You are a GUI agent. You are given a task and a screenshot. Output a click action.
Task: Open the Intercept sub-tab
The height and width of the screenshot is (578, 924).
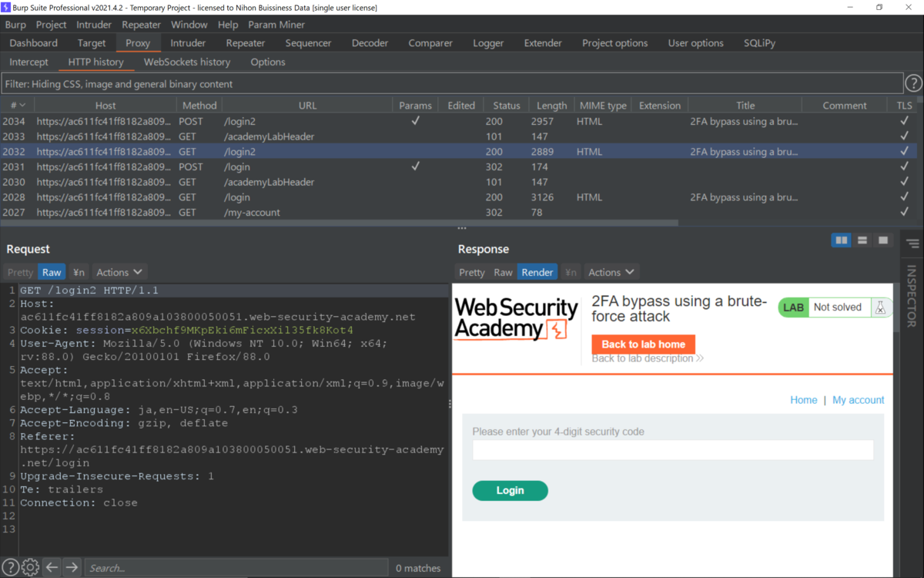[28, 62]
